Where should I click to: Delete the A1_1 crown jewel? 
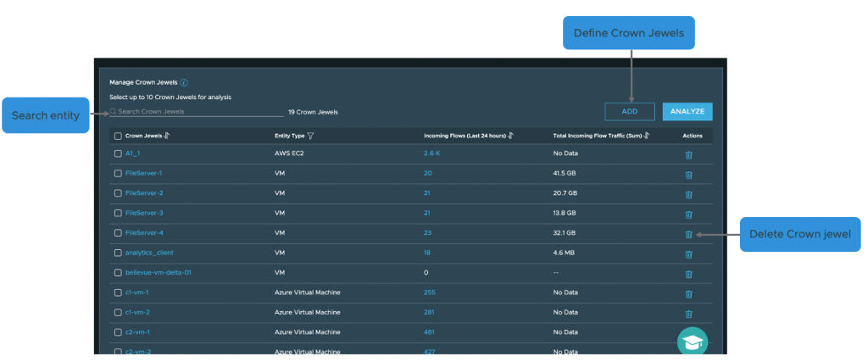pyautogui.click(x=688, y=154)
